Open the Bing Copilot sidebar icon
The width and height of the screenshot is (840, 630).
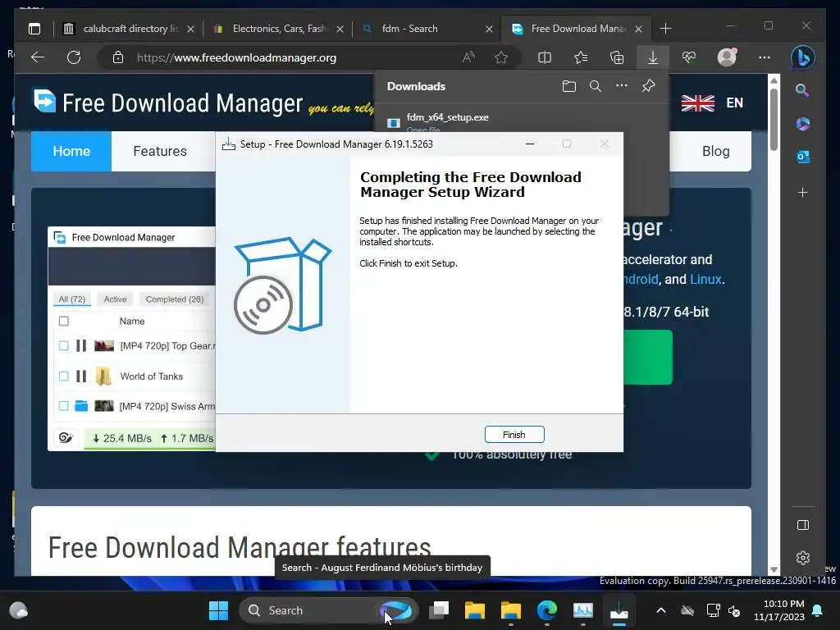(802, 57)
